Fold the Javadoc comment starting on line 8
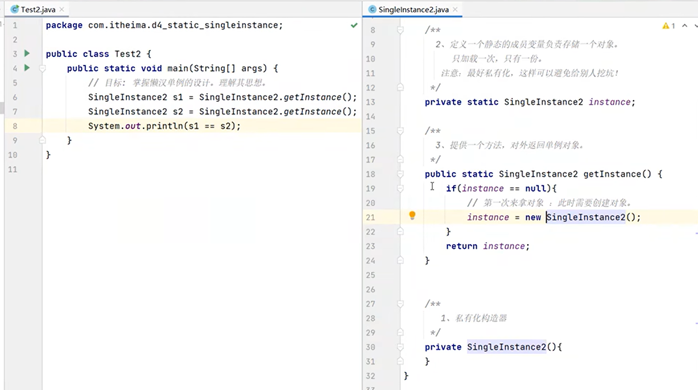Screen dimensions: 698x390 tap(400, 30)
